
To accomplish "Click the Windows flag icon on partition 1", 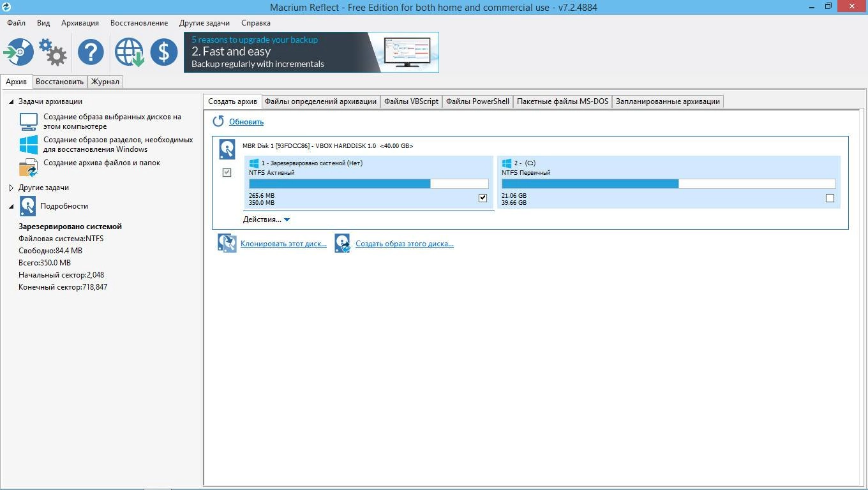I will (254, 163).
